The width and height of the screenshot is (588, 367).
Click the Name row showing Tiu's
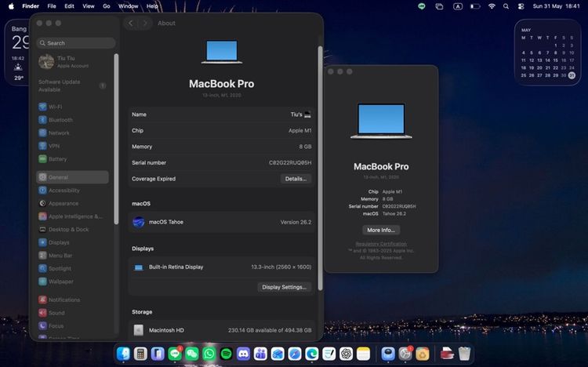point(221,114)
